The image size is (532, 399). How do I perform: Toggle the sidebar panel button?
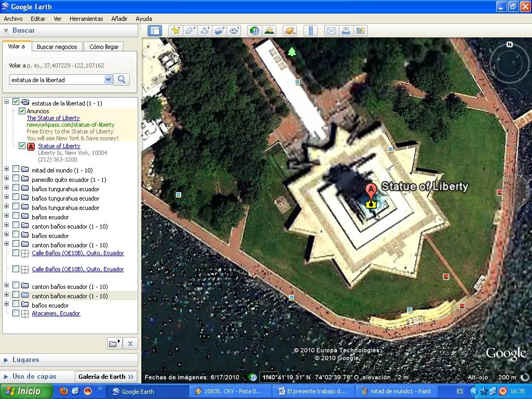point(155,31)
